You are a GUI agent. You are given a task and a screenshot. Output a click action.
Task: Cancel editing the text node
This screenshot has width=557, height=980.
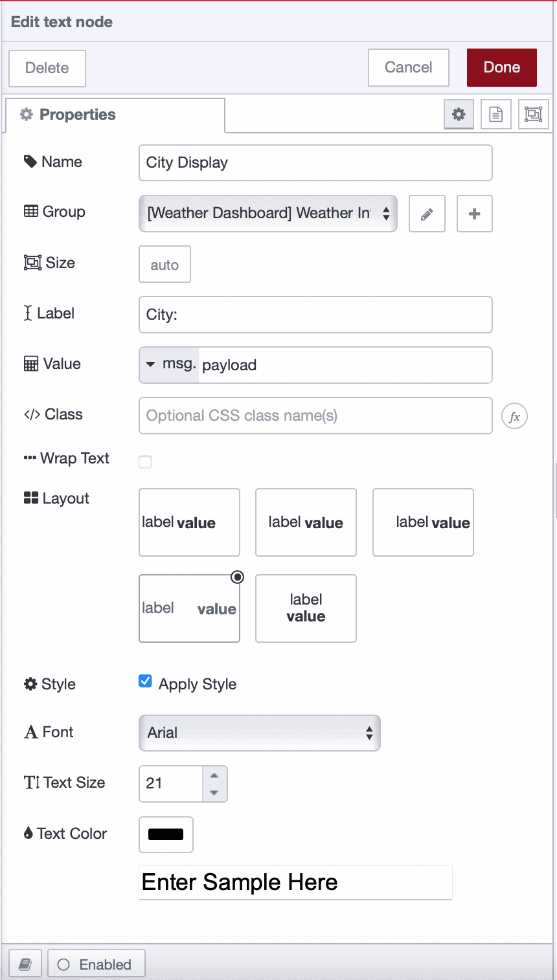pyautogui.click(x=408, y=67)
